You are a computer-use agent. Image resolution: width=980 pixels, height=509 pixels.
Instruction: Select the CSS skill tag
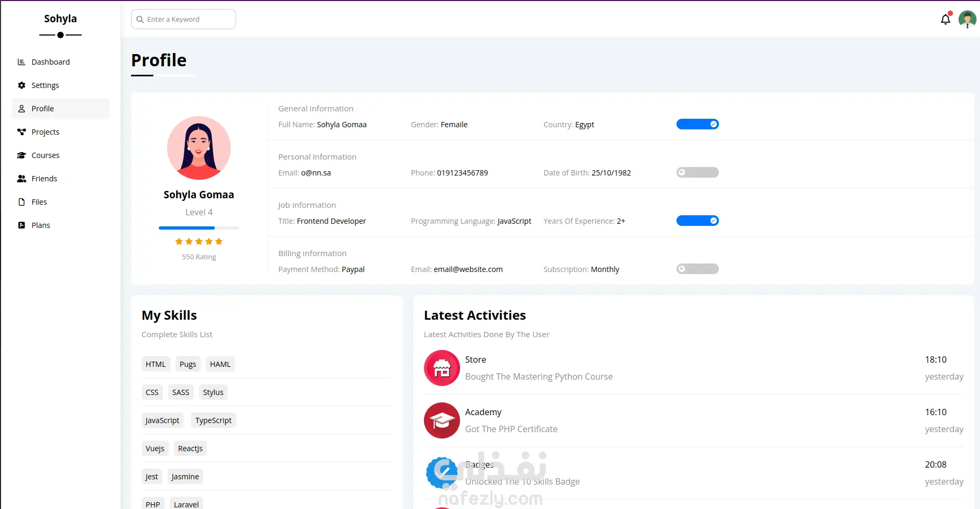click(152, 392)
